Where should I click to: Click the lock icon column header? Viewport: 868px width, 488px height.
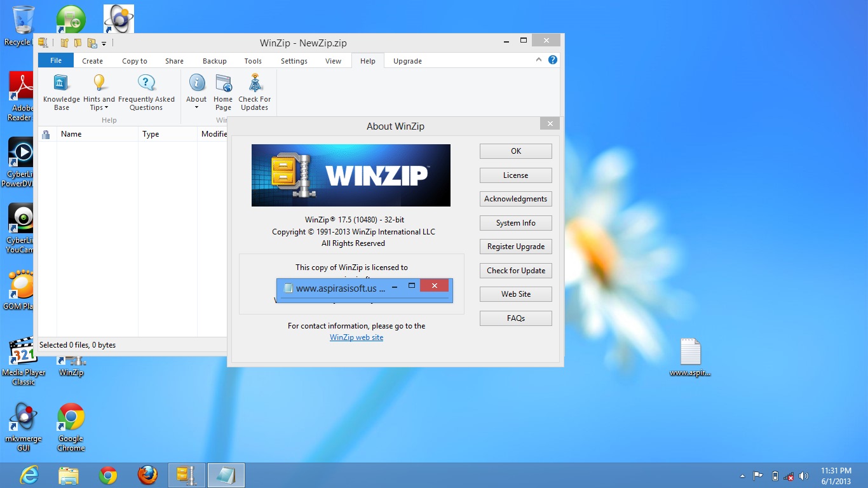(46, 134)
